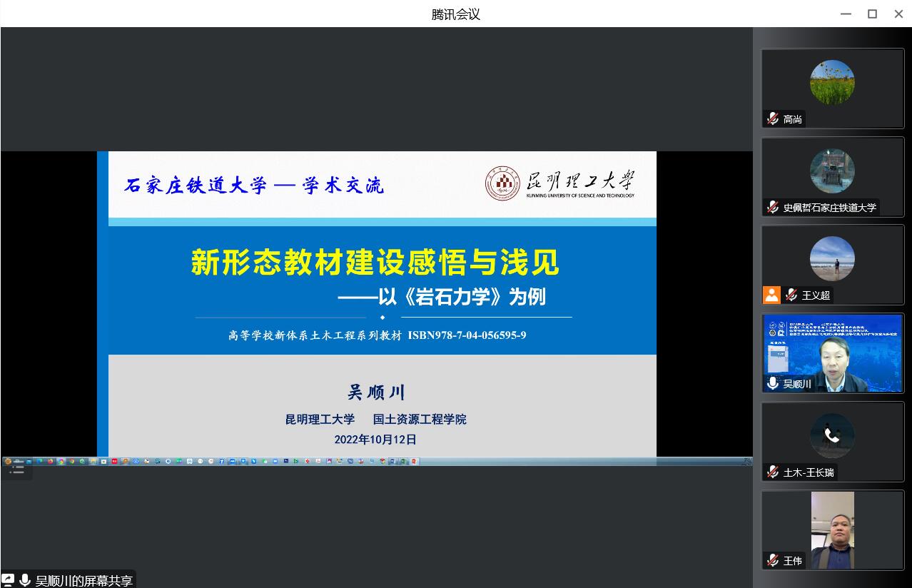Click the orange host badge next to 王义超
The width and height of the screenshot is (912, 588).
click(771, 295)
